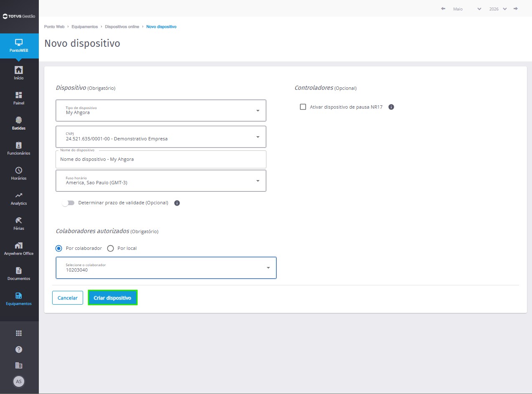Click Equipamentos breadcrumb
This screenshot has height=394, width=532.
[85, 27]
